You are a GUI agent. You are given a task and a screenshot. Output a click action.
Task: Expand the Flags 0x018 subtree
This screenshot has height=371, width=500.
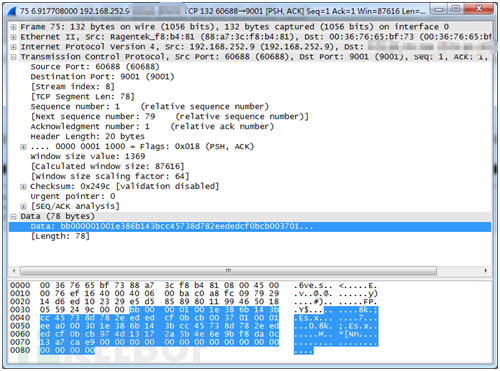23,147
